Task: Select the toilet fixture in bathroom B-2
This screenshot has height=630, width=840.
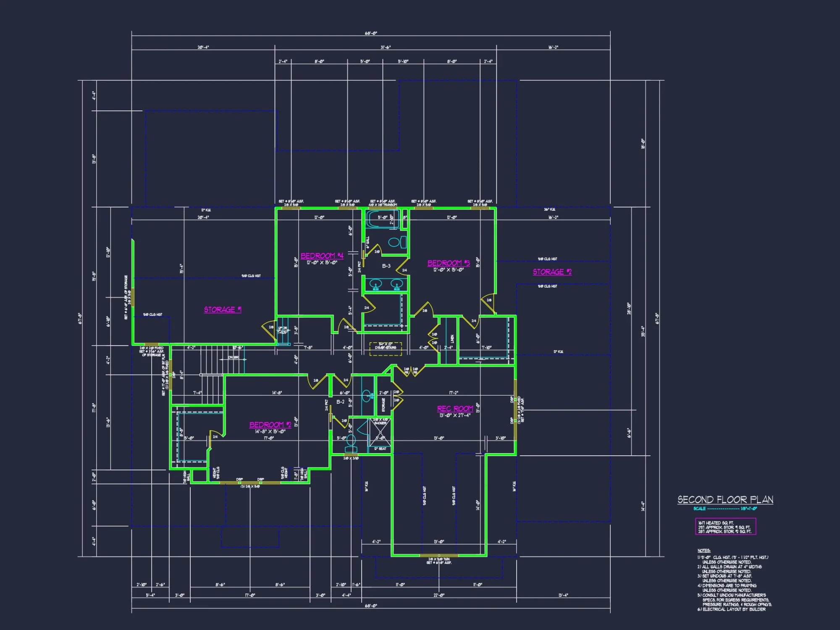Action: 351,440
